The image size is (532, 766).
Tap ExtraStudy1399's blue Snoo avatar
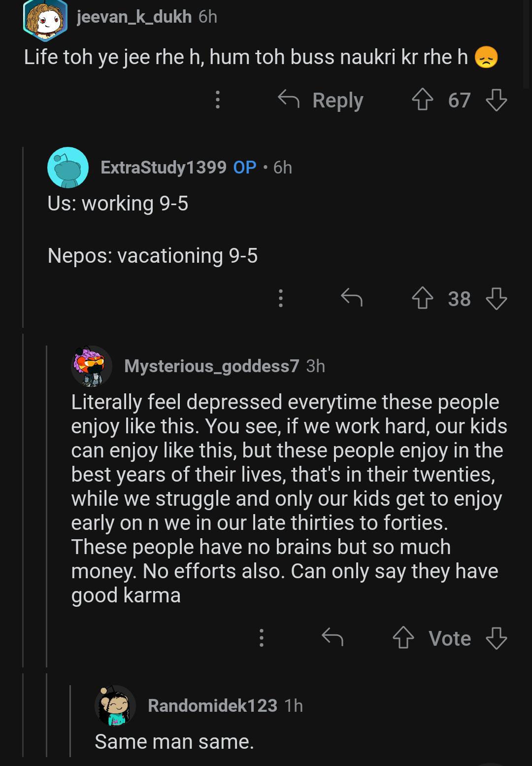pos(68,168)
